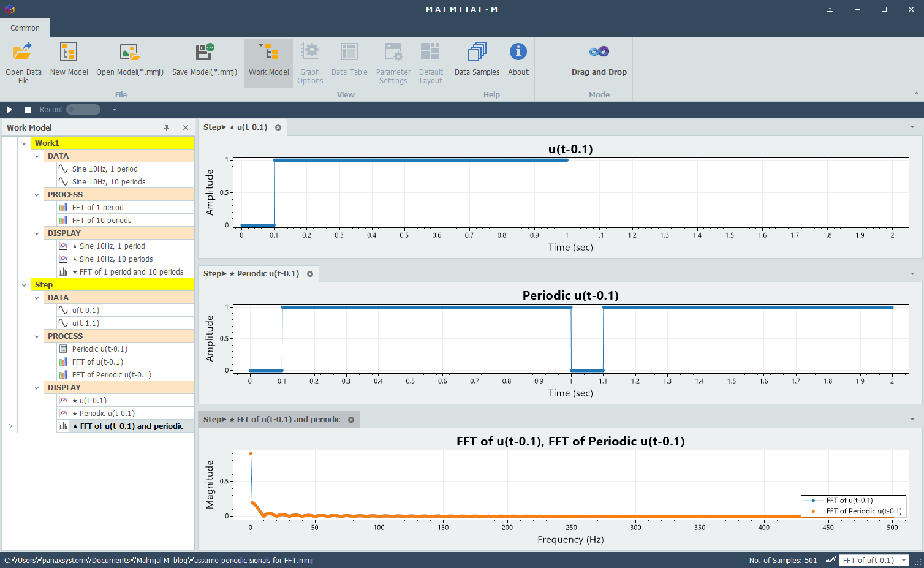Select the u(t-1.1) data item
The width and height of the screenshot is (924, 568).
(125, 324)
